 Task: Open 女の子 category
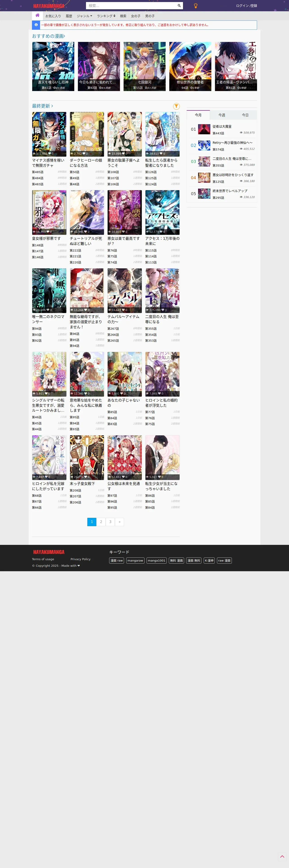click(x=135, y=16)
